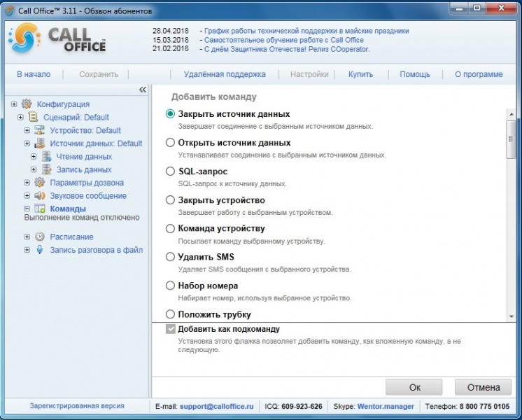Viewport: 522px width, 420px height.
Task: Open news link about майские праздники
Action: (306, 31)
